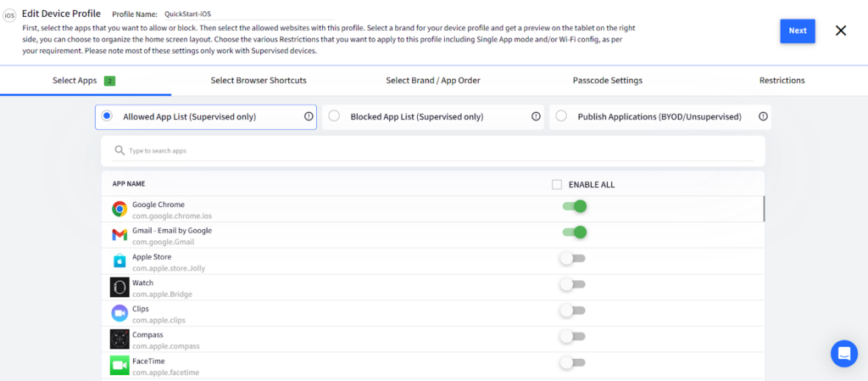868x381 pixels.
Task: Click the Watch app icon
Action: pos(120,287)
